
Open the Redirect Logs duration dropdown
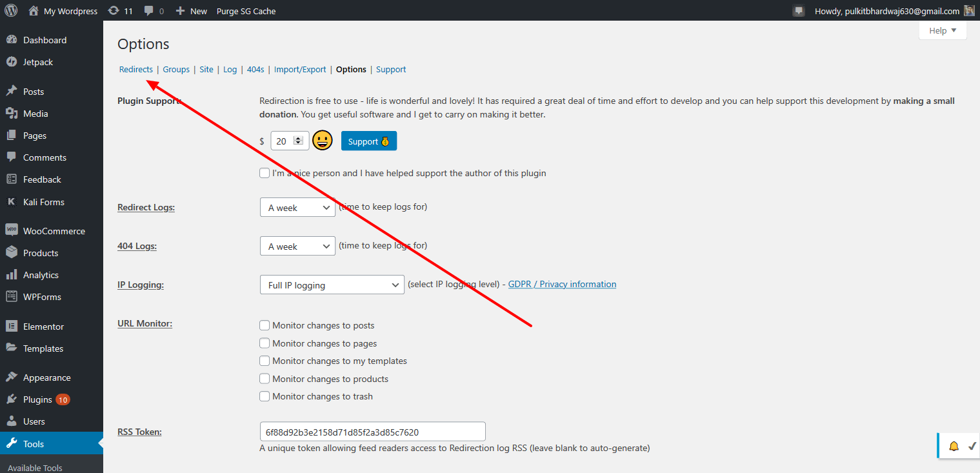click(297, 207)
